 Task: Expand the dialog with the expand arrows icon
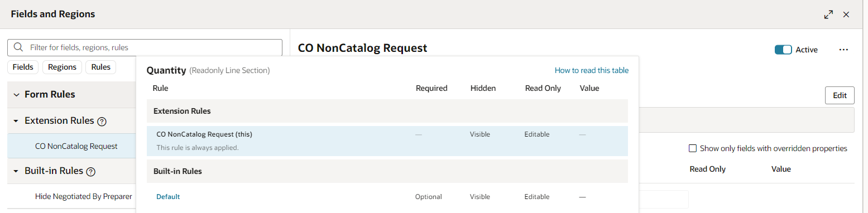[x=828, y=14]
